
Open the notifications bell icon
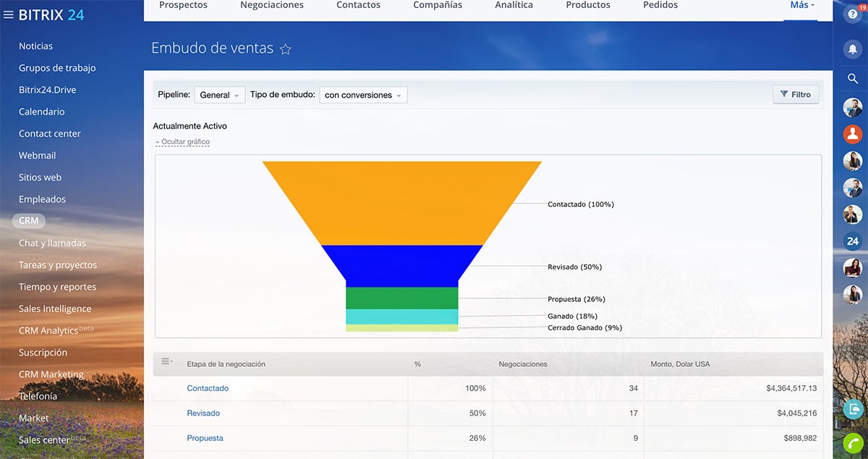coord(852,49)
